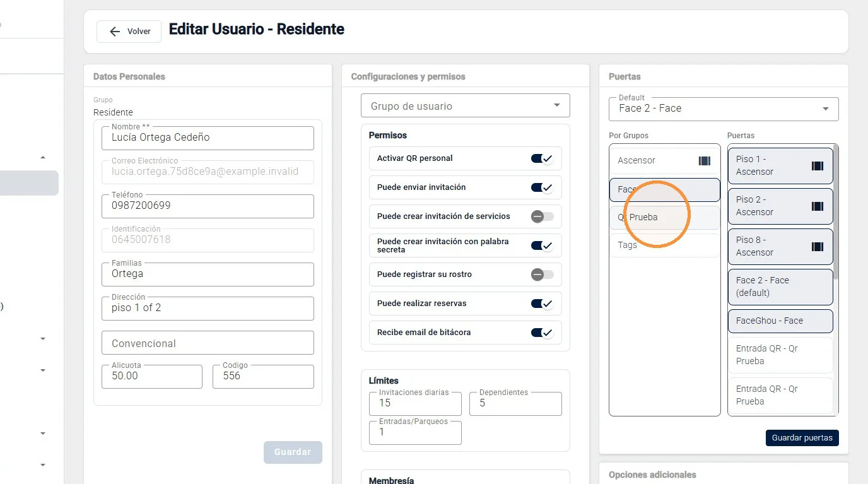Click the Invitaciones diarias field
This screenshot has height=484, width=868.
click(x=415, y=403)
